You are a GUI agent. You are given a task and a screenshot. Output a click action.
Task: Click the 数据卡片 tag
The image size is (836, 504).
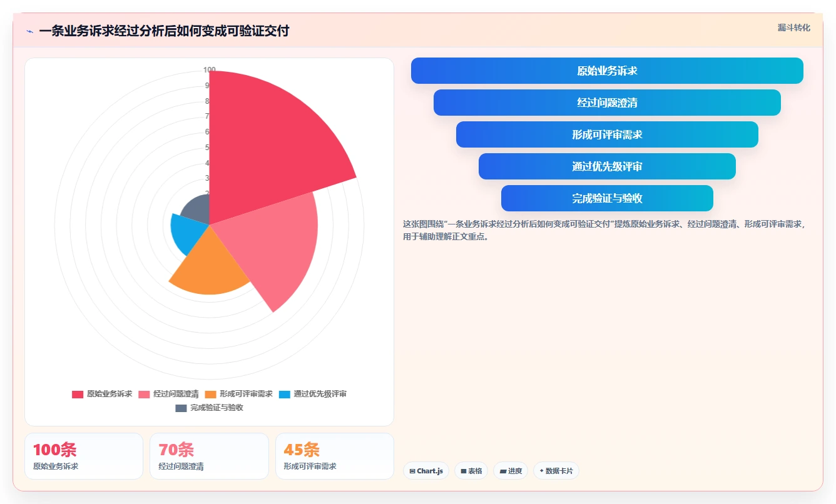click(556, 471)
